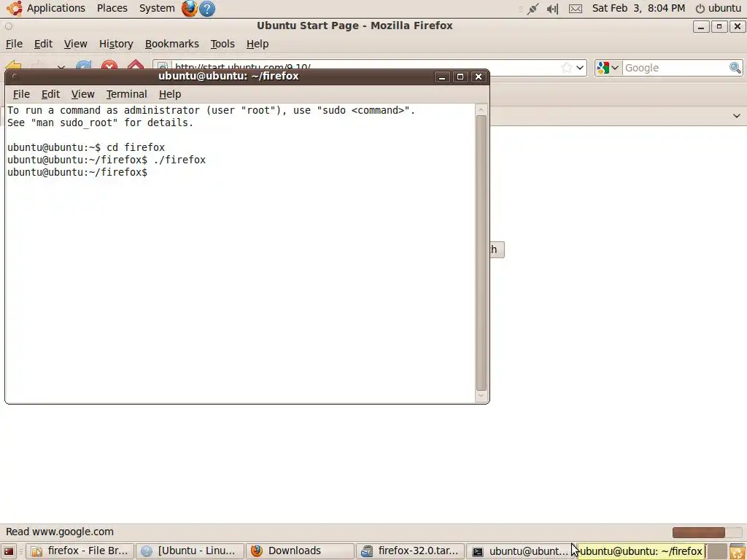Open Firefox Tools menu
The width and height of the screenshot is (747, 560).
(x=222, y=44)
